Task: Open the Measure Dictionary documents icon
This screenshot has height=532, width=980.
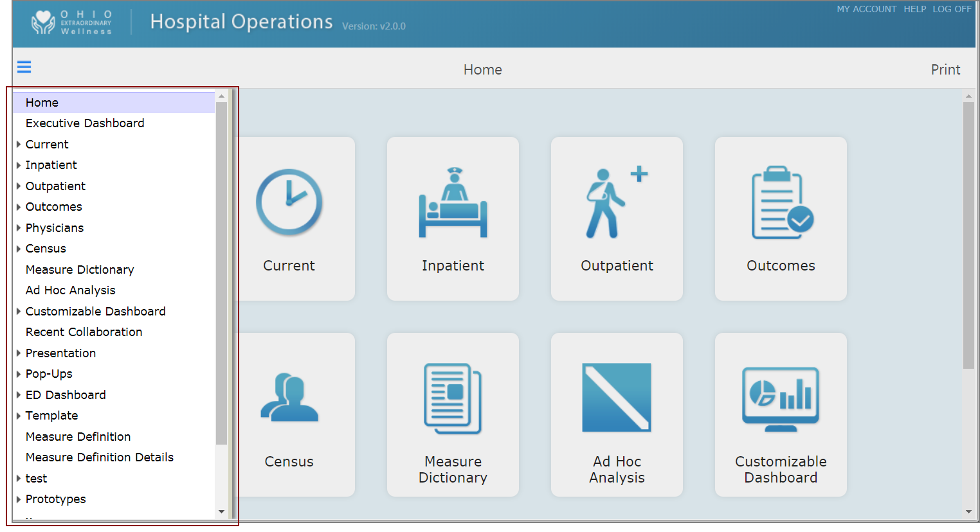Action: click(x=453, y=397)
